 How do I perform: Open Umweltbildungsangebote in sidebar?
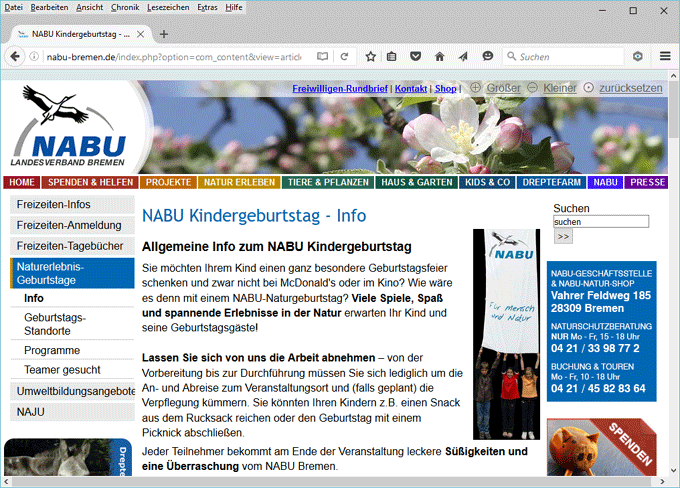point(72,391)
